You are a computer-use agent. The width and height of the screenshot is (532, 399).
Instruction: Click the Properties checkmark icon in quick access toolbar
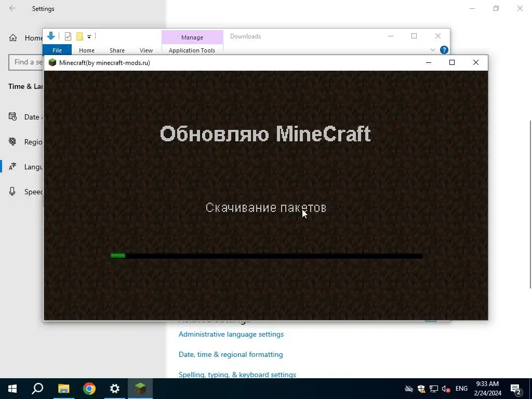68,36
